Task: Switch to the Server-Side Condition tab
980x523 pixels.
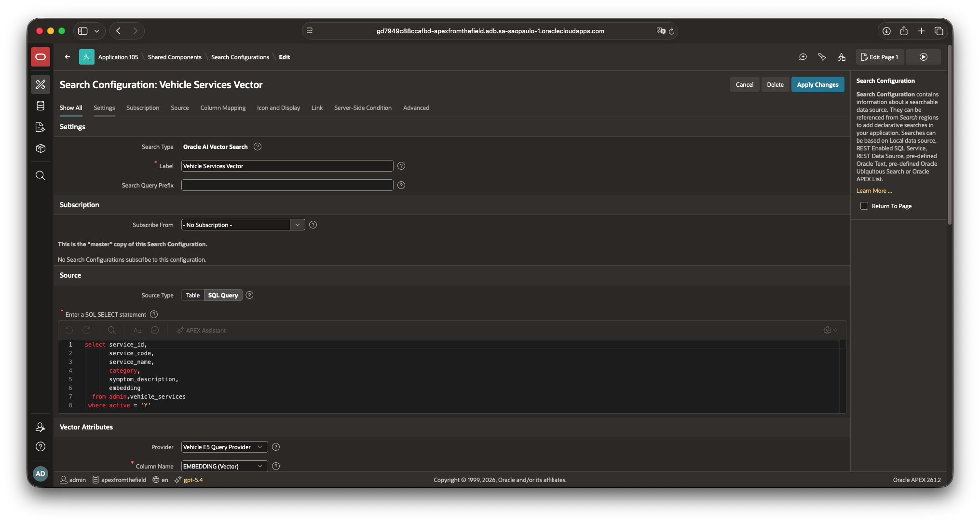Action: (363, 107)
